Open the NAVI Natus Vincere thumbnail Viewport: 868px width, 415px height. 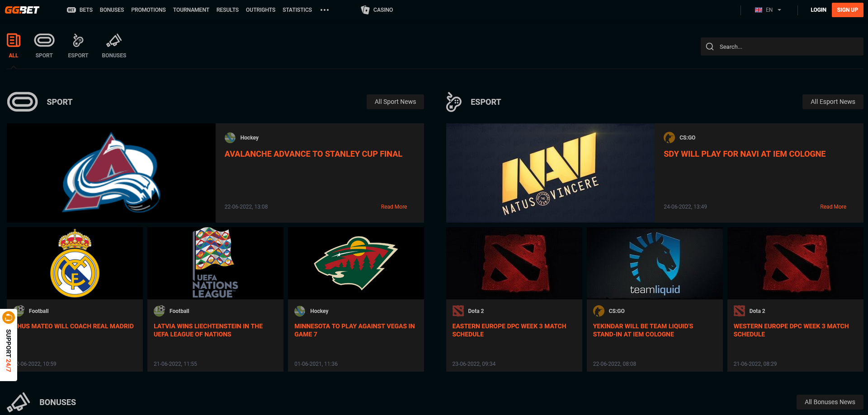pos(550,173)
